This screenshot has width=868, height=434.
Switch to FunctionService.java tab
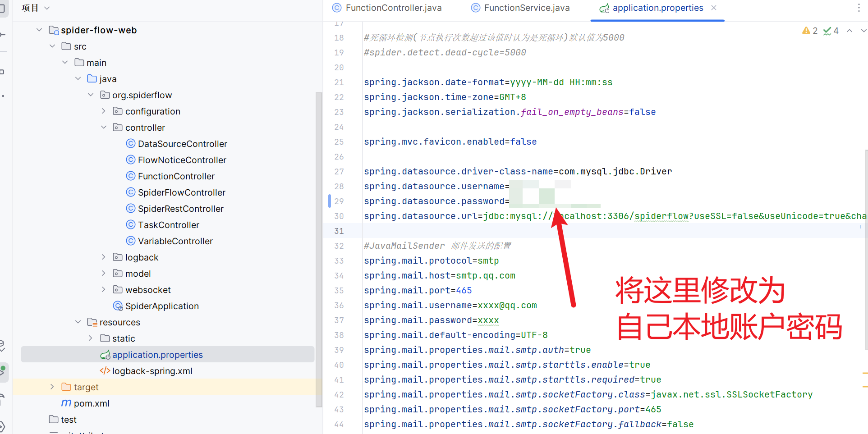pos(520,8)
